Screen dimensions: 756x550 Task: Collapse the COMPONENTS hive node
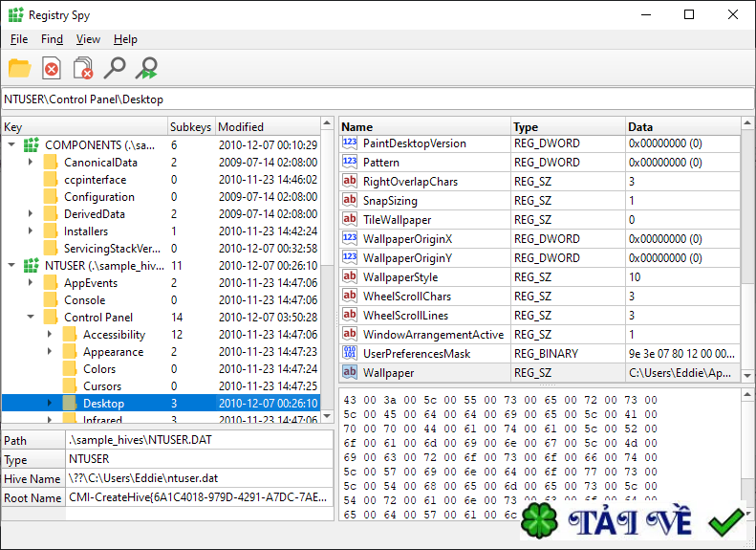point(11,145)
